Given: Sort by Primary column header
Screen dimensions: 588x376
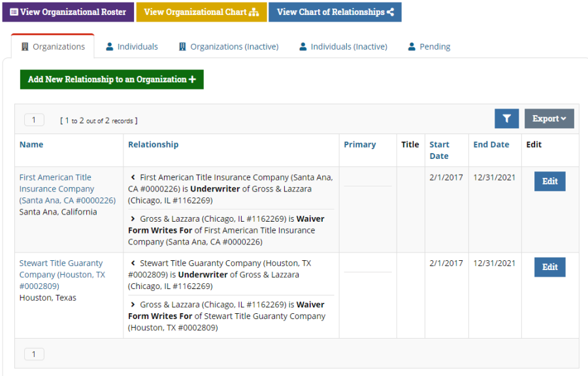Looking at the screenshot, I should point(360,145).
